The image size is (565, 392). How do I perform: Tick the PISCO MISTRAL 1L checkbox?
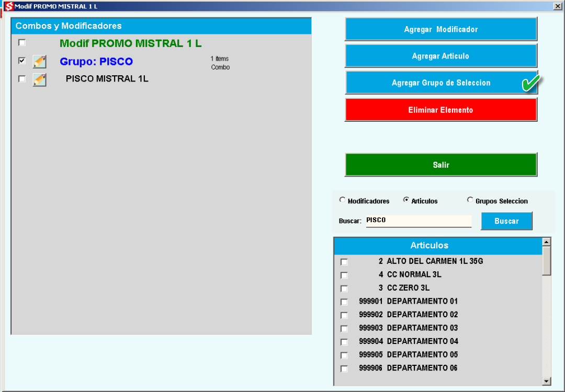tap(22, 78)
